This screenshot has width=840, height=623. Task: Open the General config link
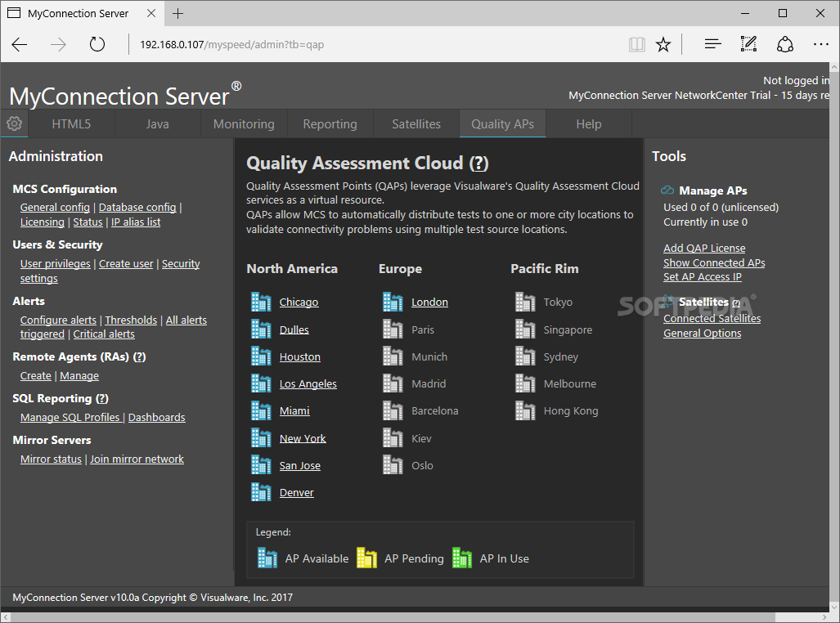[x=55, y=208]
